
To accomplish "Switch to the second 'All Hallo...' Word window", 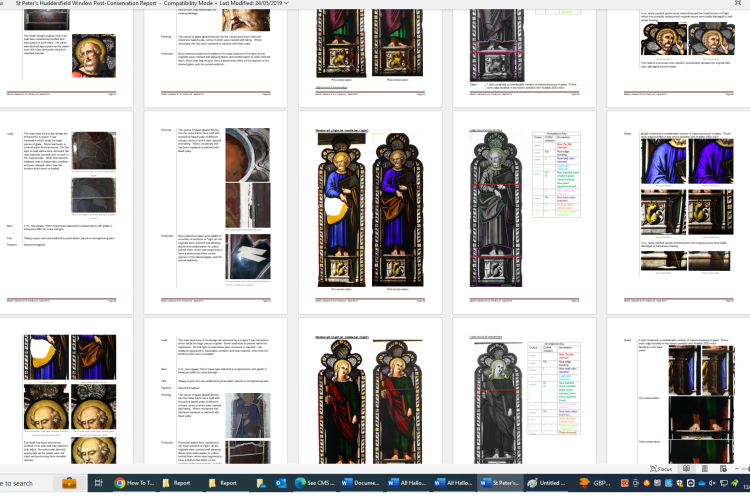I will click(453, 483).
